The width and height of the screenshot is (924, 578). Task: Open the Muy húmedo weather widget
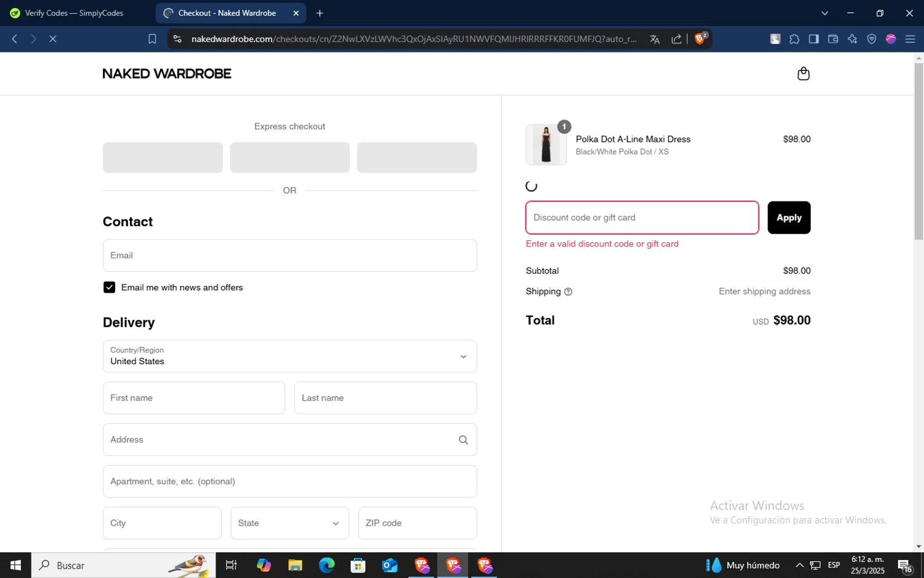click(x=743, y=566)
